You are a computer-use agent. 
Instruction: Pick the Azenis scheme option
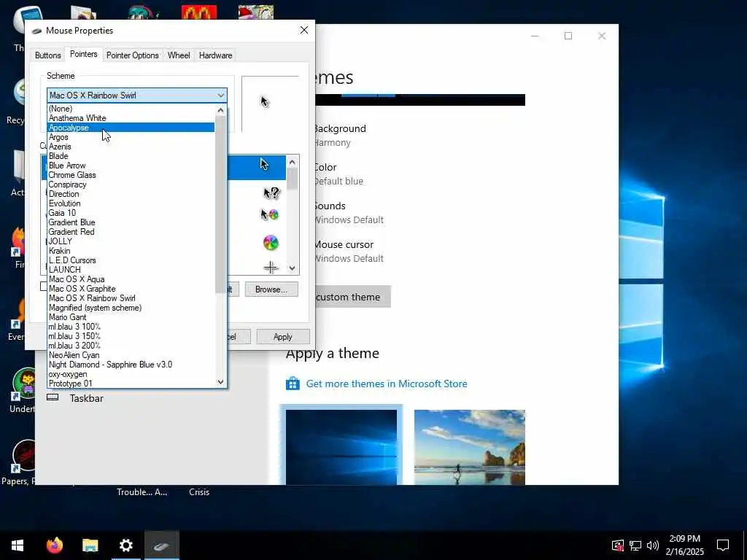131,147
